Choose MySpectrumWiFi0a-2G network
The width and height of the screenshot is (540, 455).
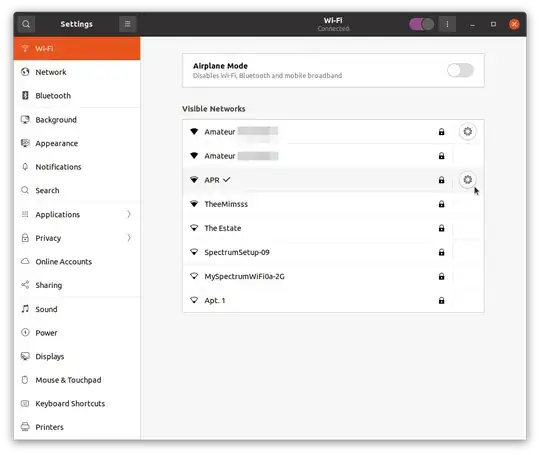[333, 276]
